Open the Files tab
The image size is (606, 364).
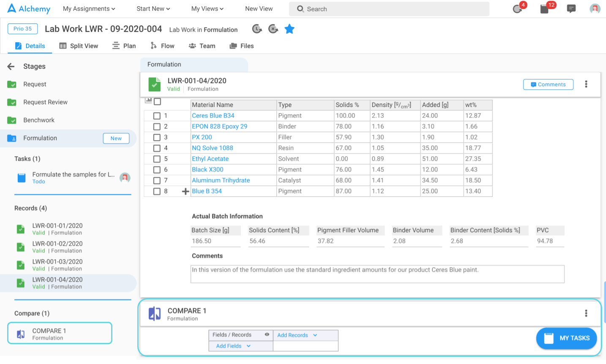pyautogui.click(x=242, y=46)
